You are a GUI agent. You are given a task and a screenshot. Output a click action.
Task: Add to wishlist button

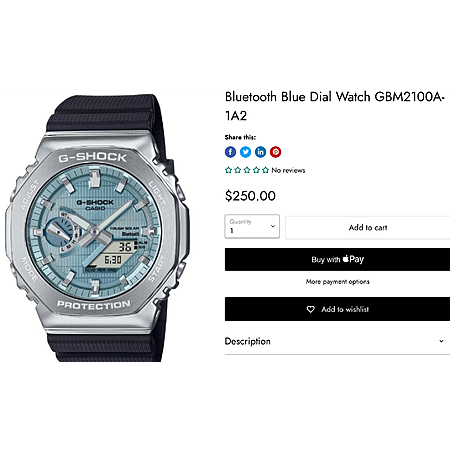coord(337,309)
